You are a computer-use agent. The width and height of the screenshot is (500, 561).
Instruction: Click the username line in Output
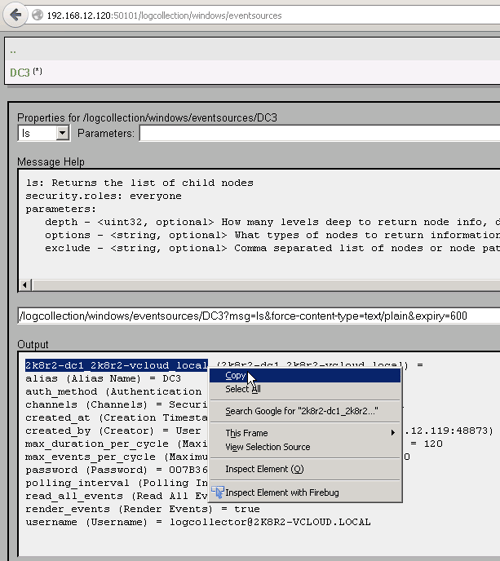[198, 522]
